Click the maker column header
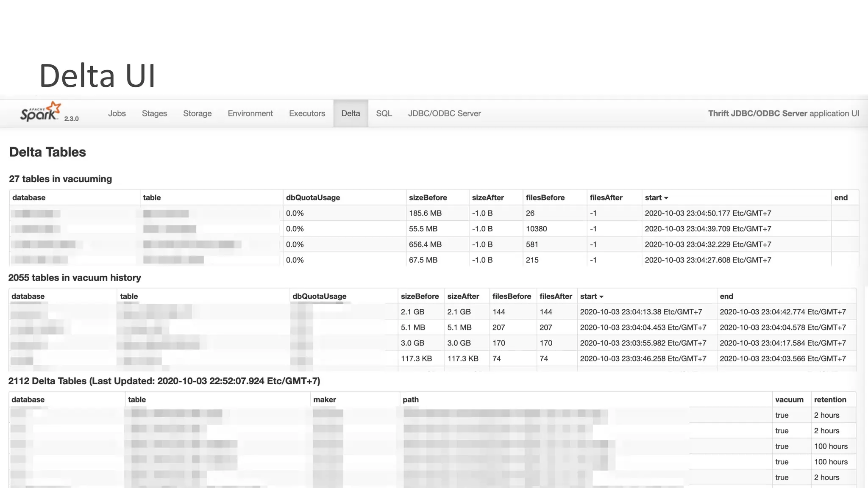The height and width of the screenshot is (488, 868). pyautogui.click(x=324, y=399)
